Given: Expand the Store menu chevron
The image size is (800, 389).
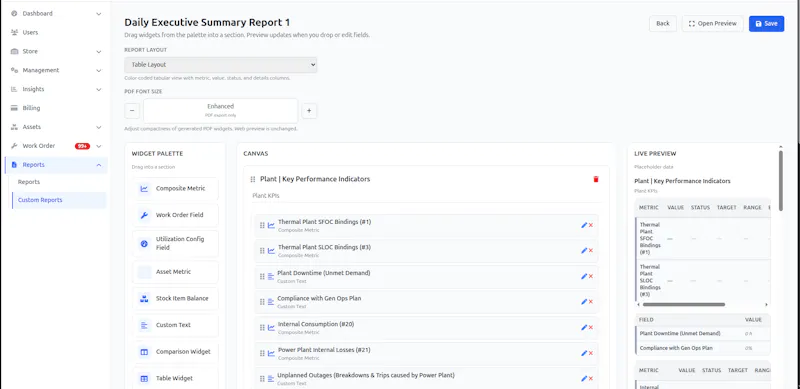Looking at the screenshot, I should pos(98,52).
